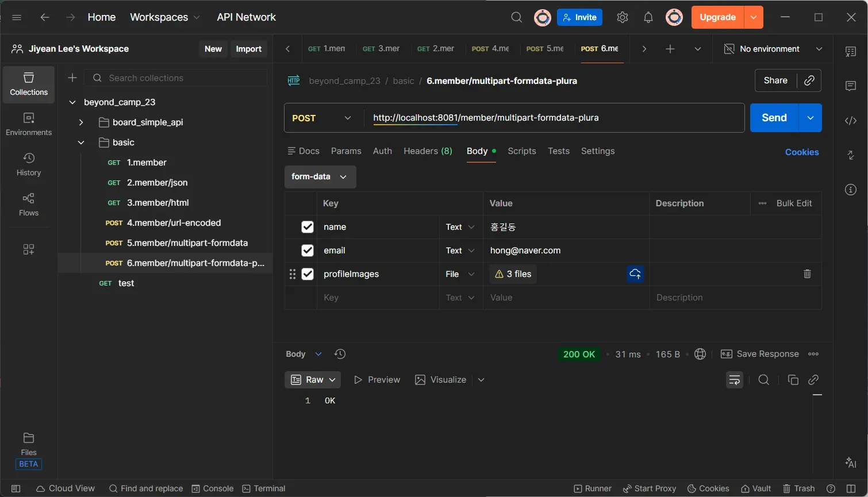Click the request URL field
Image resolution: width=868 pixels, height=497 pixels.
coord(554,118)
